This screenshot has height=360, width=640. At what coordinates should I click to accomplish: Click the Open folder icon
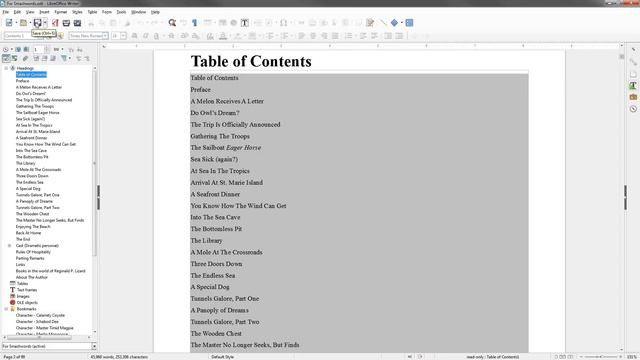coord(23,23)
